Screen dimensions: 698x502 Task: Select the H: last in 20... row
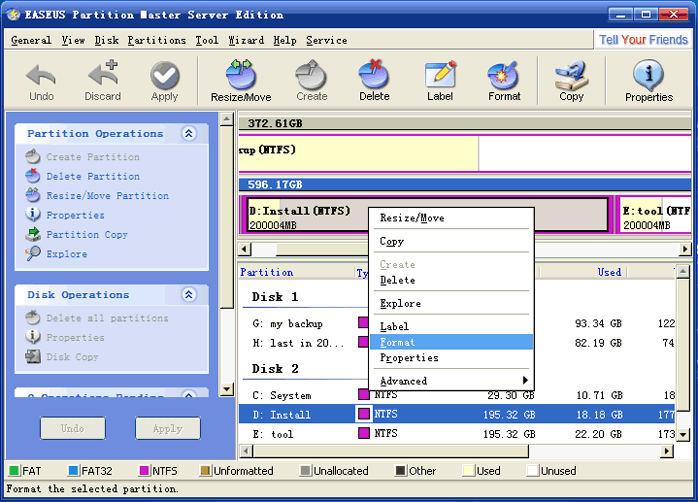(x=457, y=343)
